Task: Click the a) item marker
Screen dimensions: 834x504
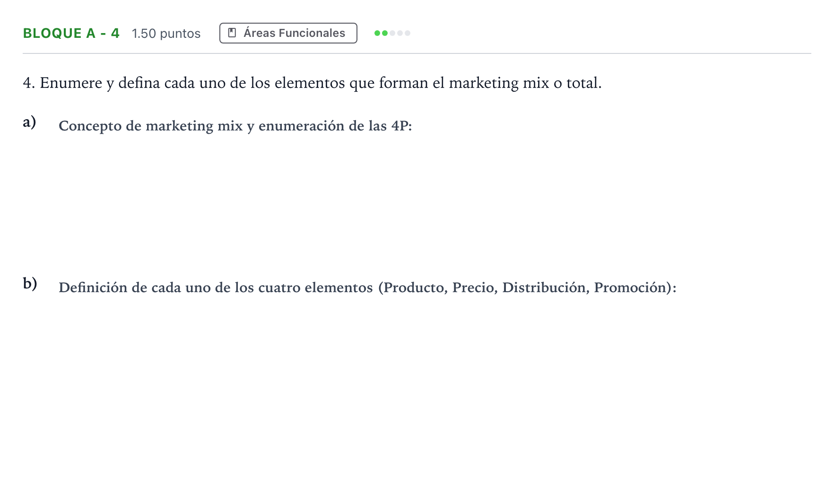Action: 29,122
